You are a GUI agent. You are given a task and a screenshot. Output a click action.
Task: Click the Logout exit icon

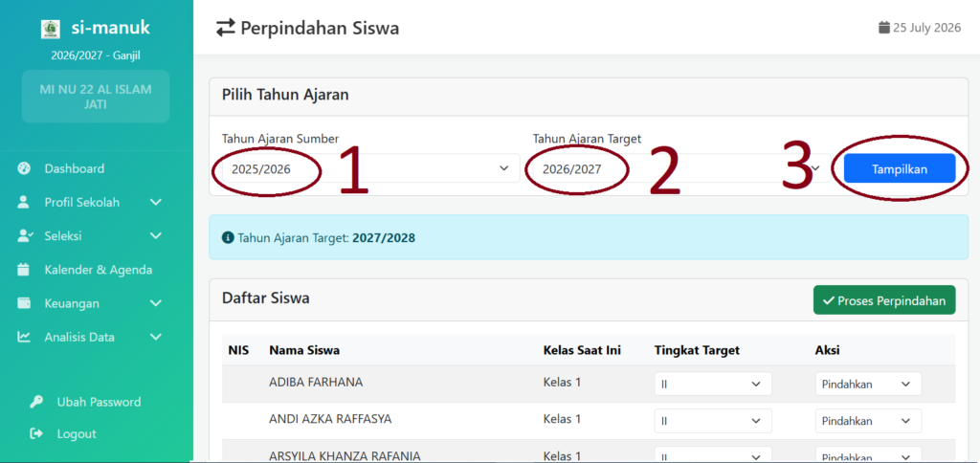[36, 433]
